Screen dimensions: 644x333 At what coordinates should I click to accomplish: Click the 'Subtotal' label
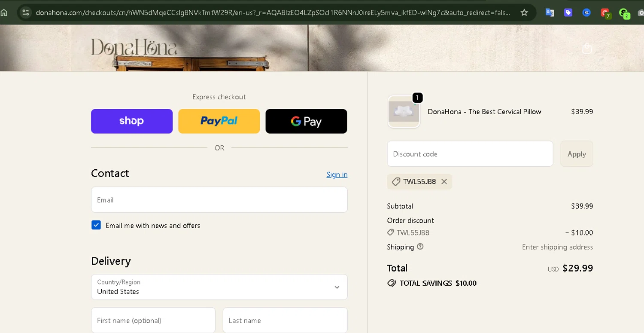point(400,206)
